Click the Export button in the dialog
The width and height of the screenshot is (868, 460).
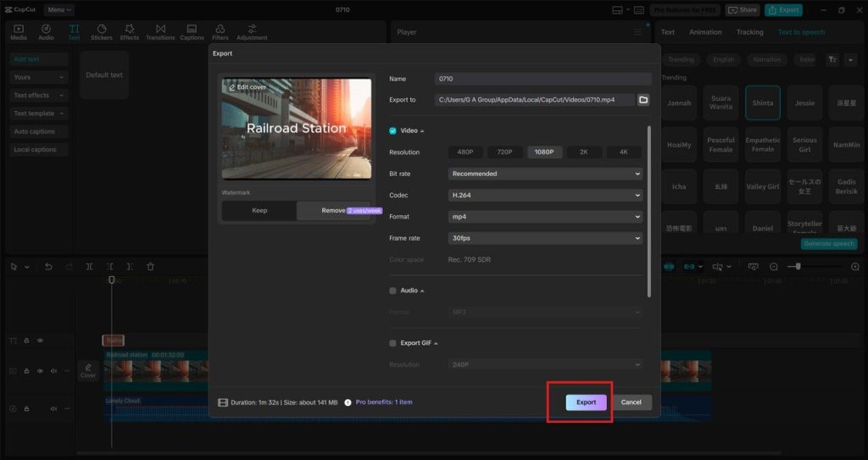click(x=587, y=402)
